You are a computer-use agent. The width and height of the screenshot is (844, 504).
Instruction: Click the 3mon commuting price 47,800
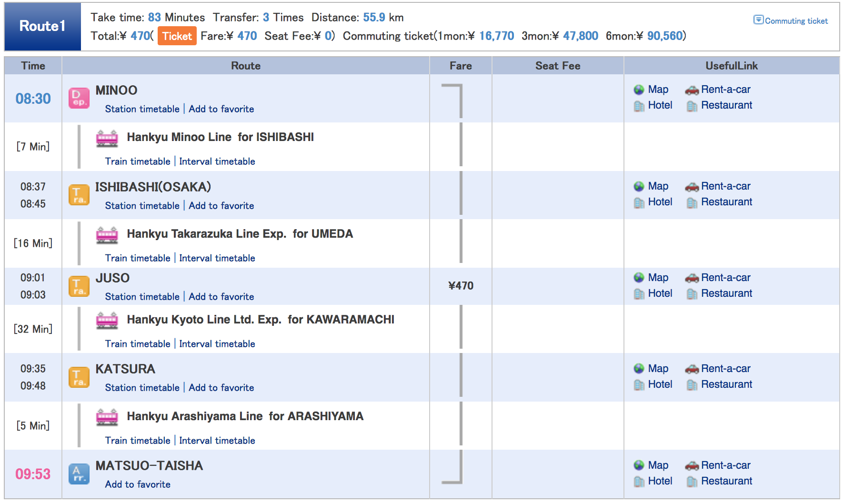[581, 36]
